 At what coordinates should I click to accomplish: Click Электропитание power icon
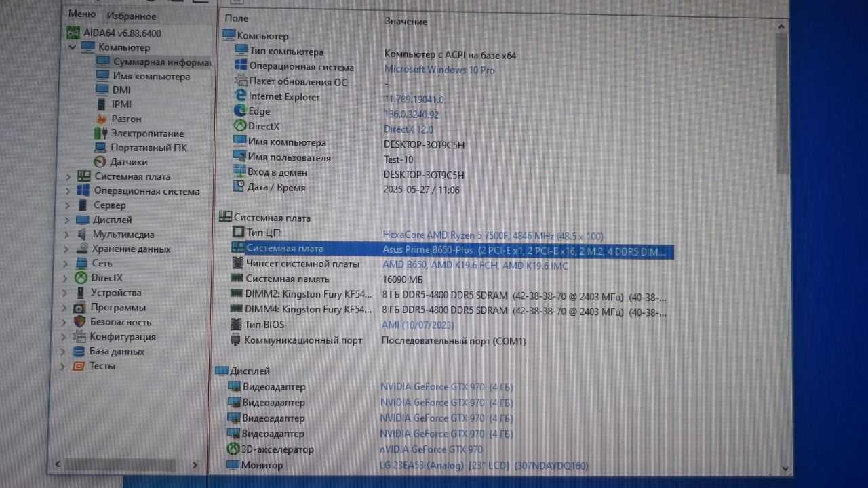[101, 134]
